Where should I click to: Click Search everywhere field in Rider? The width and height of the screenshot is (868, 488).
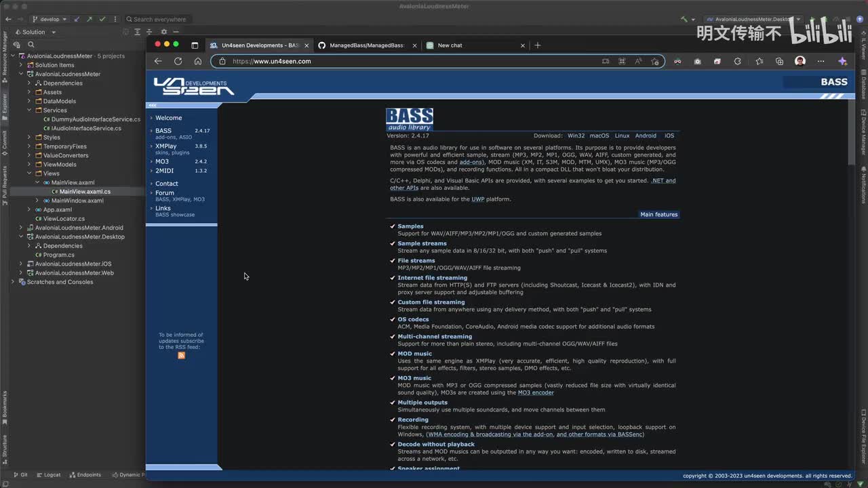(x=160, y=20)
